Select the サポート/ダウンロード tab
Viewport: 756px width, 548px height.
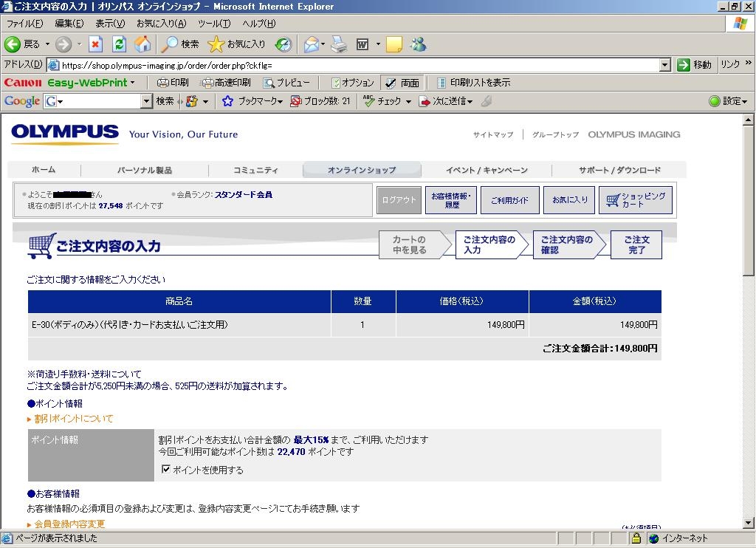coord(619,170)
